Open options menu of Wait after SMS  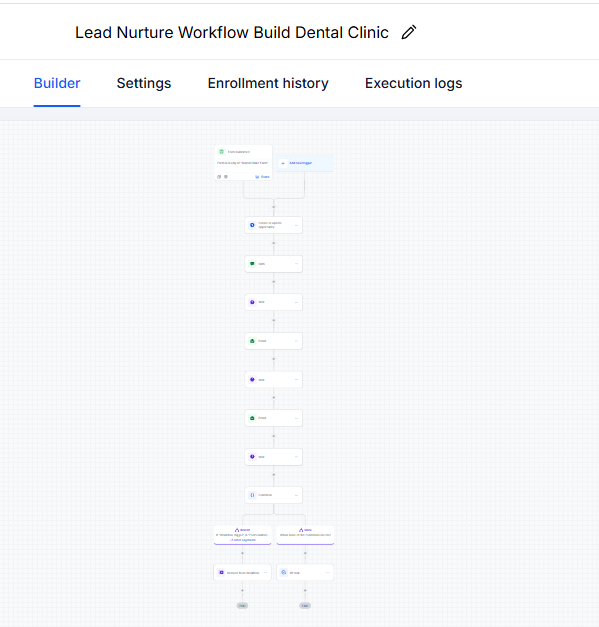(296, 302)
